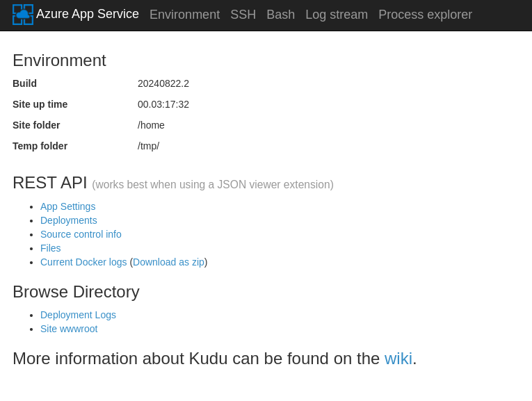Click the REST API heading
This screenshot has width=532, height=401.
50,183
